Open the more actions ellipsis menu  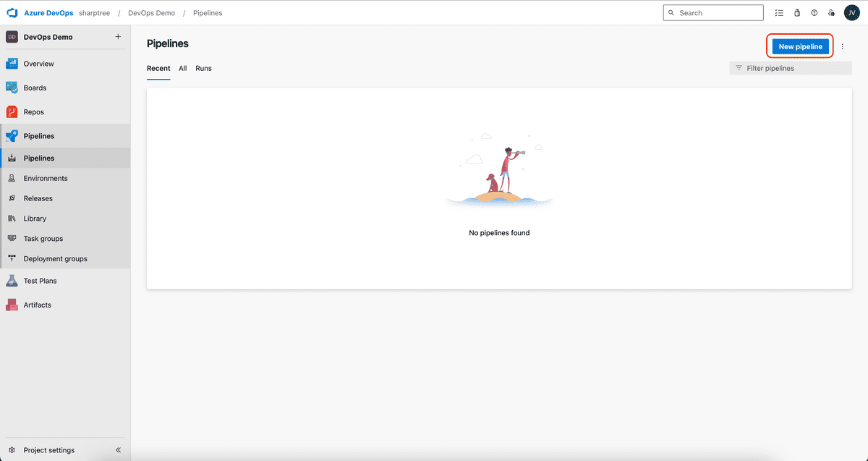coord(842,46)
